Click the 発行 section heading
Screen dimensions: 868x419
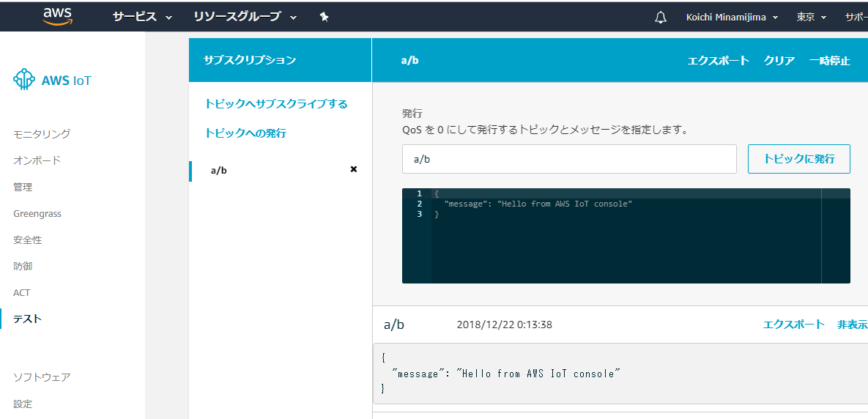pos(412,114)
